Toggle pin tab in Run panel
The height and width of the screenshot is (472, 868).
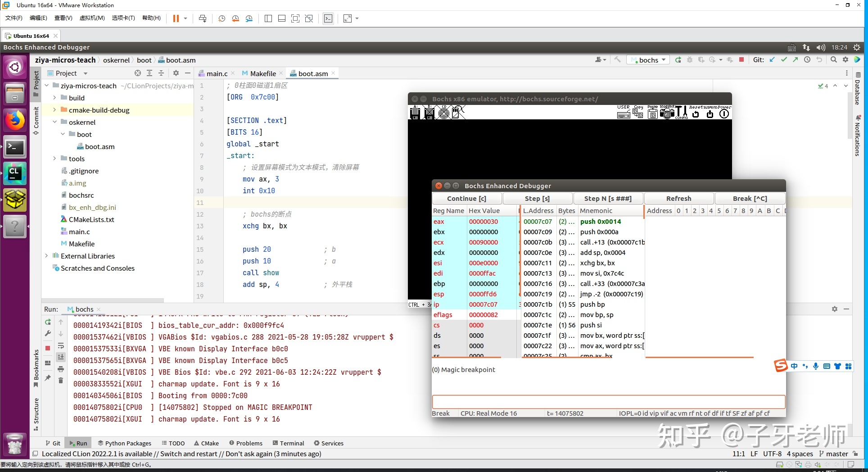point(48,378)
